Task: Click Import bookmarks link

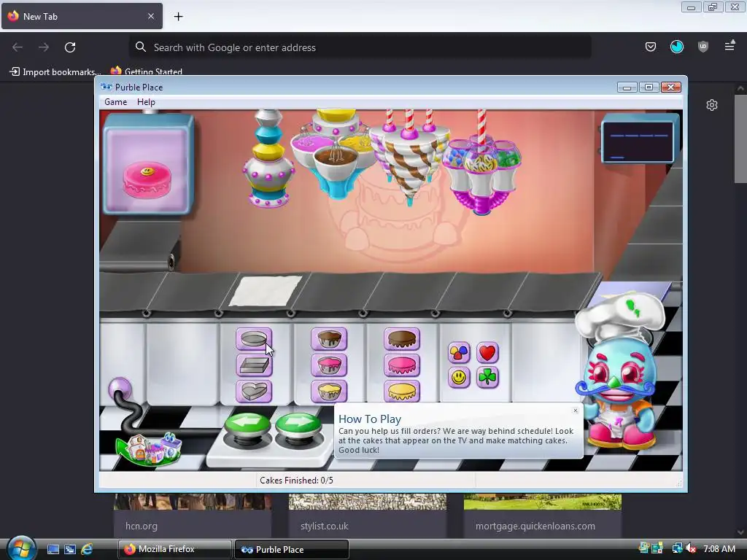Action: pyautogui.click(x=55, y=72)
